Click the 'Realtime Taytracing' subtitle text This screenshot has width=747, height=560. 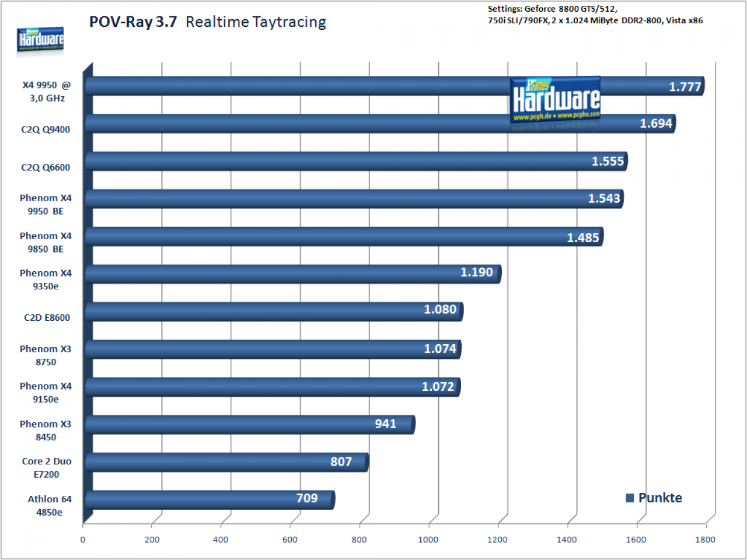coord(256,22)
